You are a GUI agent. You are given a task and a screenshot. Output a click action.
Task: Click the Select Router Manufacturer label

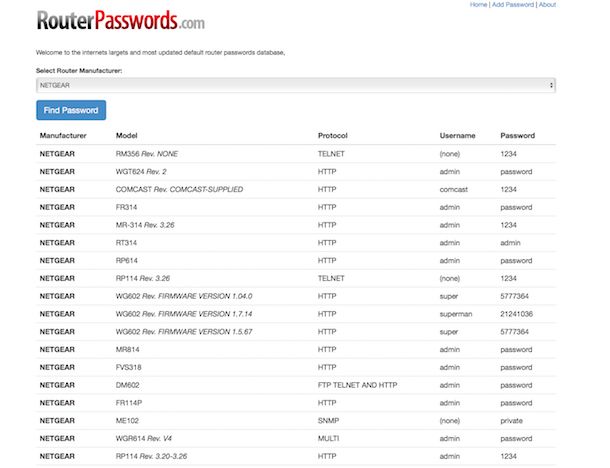click(79, 71)
